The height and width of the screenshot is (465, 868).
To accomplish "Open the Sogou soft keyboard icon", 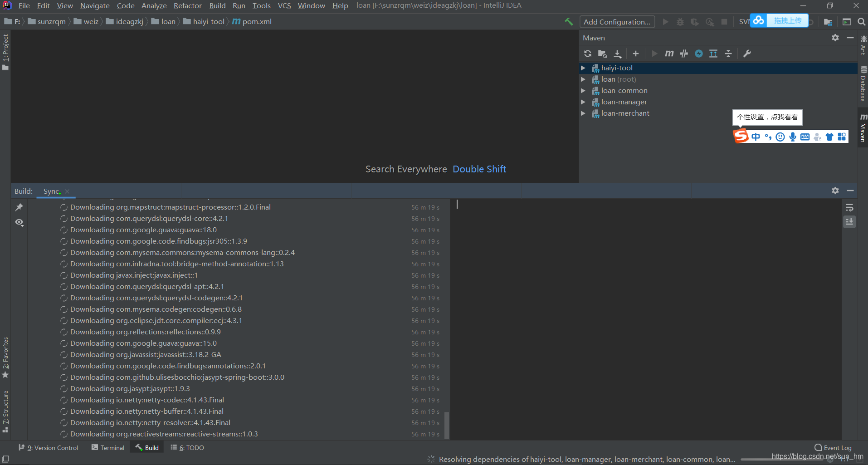I will 805,137.
